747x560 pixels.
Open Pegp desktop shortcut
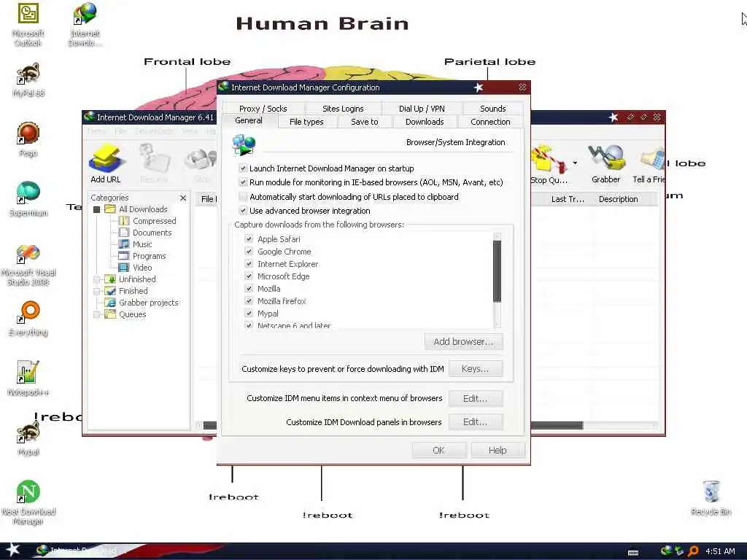[28, 139]
